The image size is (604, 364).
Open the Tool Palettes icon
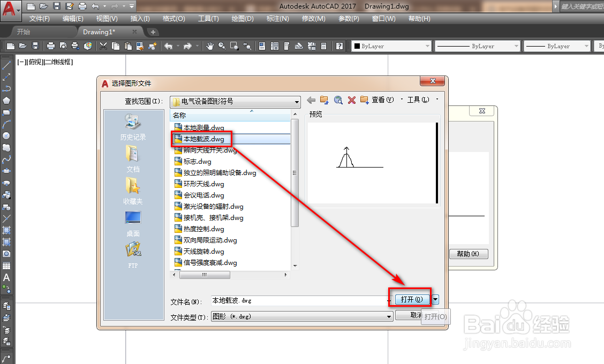(x=286, y=46)
